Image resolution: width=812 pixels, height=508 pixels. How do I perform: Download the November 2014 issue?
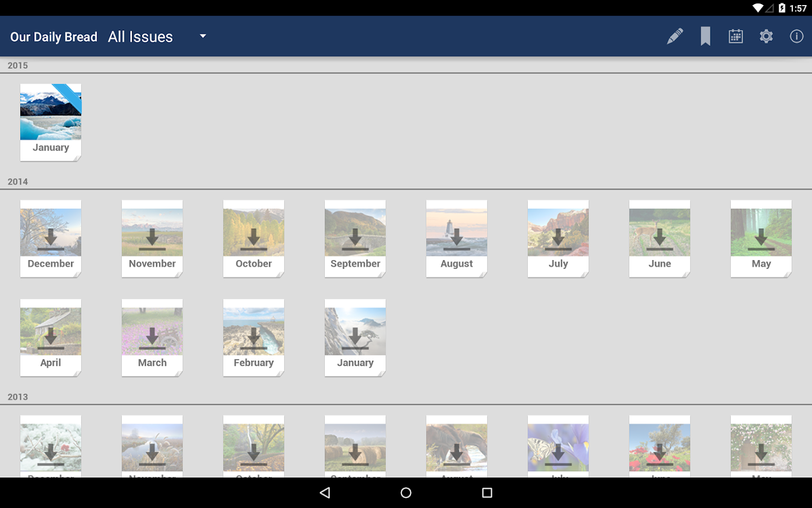pos(152,239)
